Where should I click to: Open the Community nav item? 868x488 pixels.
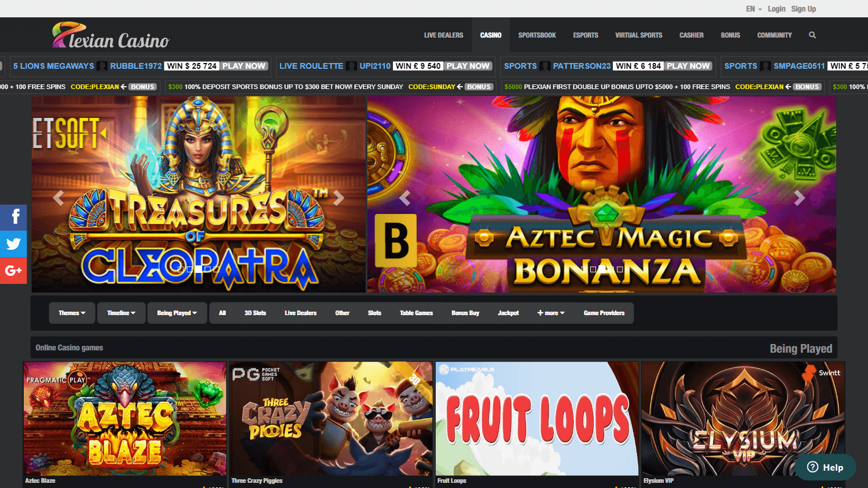pos(774,35)
